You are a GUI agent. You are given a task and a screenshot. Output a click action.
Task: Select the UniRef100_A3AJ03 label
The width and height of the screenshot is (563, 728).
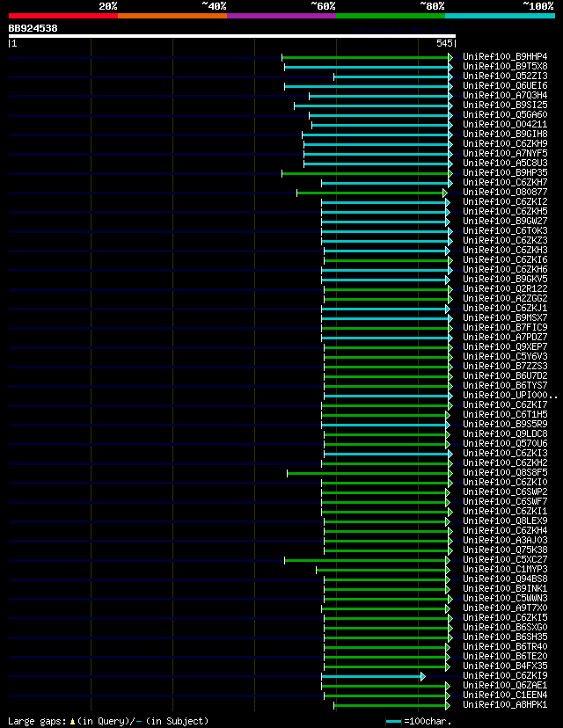505,541
